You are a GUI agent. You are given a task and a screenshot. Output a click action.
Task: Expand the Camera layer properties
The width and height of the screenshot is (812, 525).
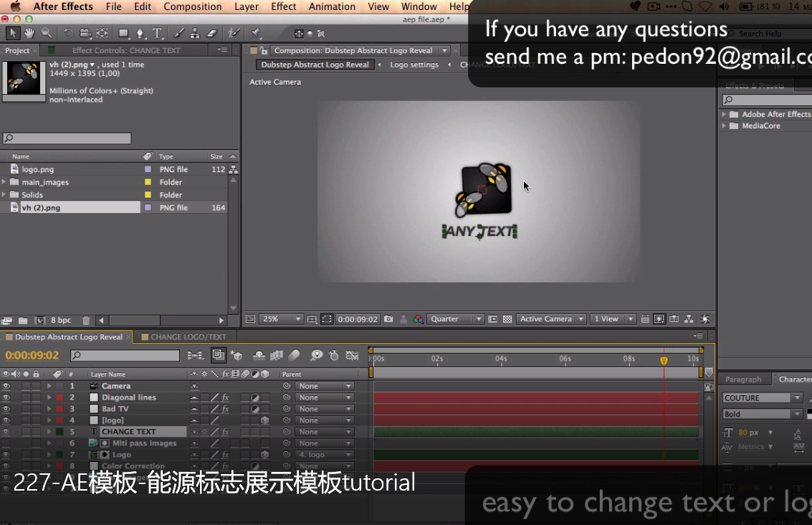point(49,386)
